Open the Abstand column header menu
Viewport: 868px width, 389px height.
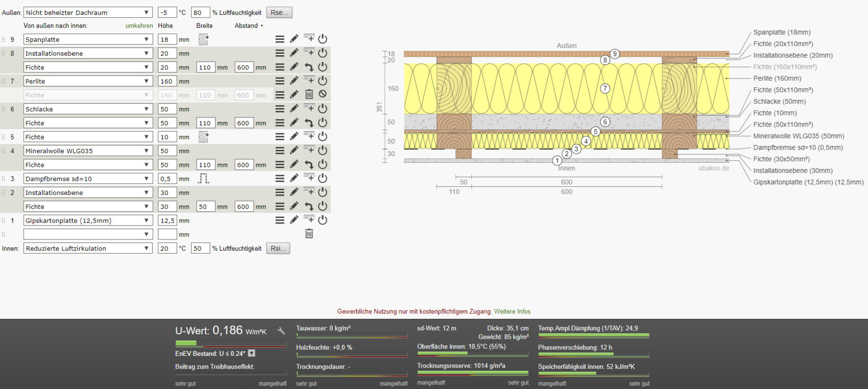click(x=249, y=26)
